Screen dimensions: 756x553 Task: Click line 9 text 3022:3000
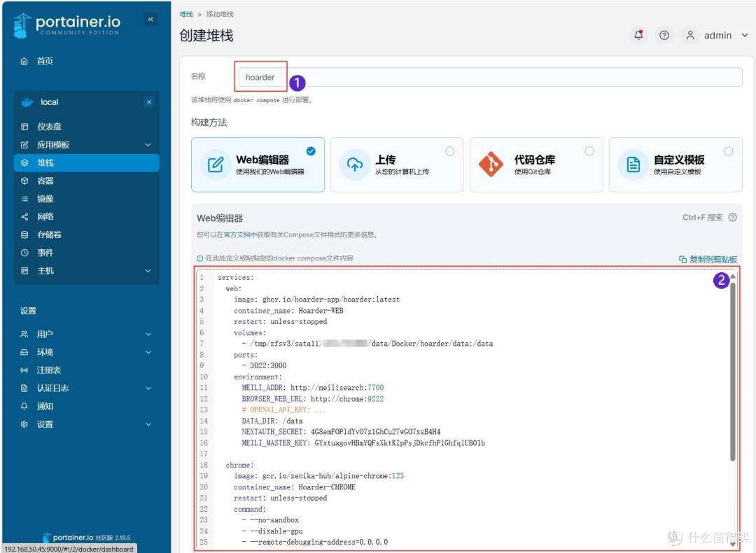(x=268, y=365)
